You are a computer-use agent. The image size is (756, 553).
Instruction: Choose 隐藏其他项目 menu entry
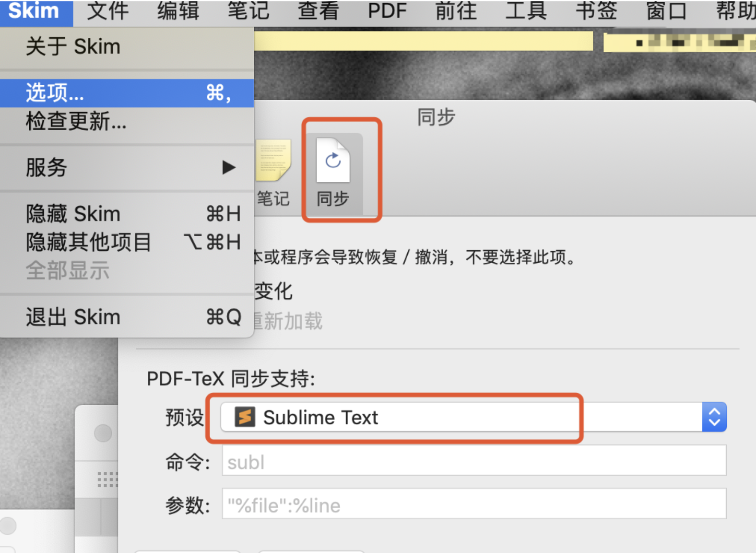(x=127, y=242)
